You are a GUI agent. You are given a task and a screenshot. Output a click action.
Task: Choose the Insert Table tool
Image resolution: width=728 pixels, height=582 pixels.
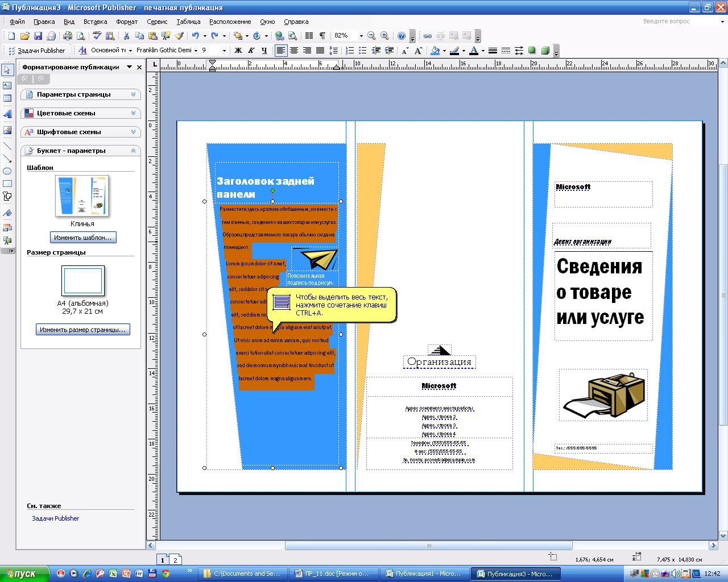pyautogui.click(x=7, y=99)
